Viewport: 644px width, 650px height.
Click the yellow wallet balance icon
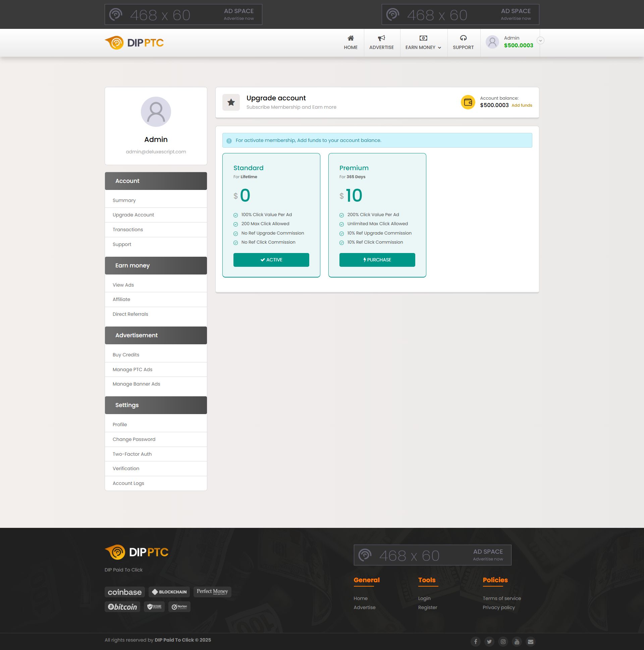(468, 102)
